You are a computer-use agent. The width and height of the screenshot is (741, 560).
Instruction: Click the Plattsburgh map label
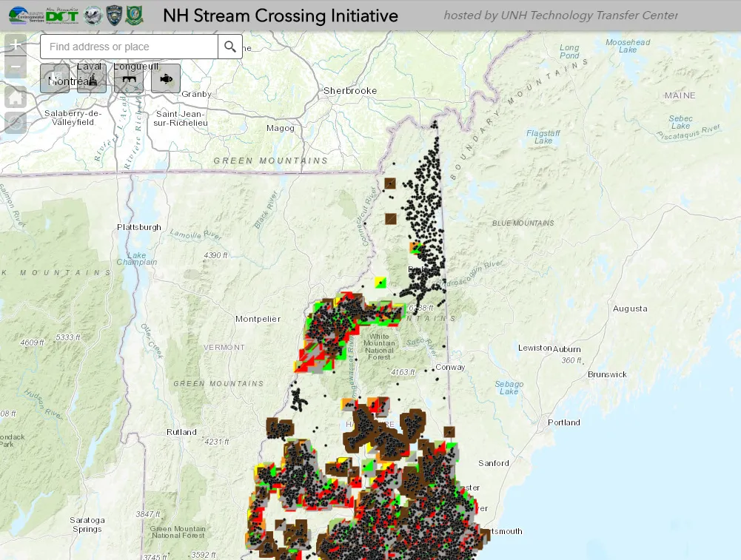coord(139,227)
